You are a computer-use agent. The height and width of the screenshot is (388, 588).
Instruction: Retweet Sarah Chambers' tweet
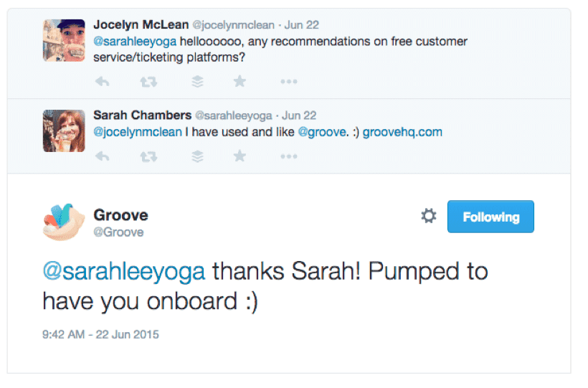tap(148, 156)
